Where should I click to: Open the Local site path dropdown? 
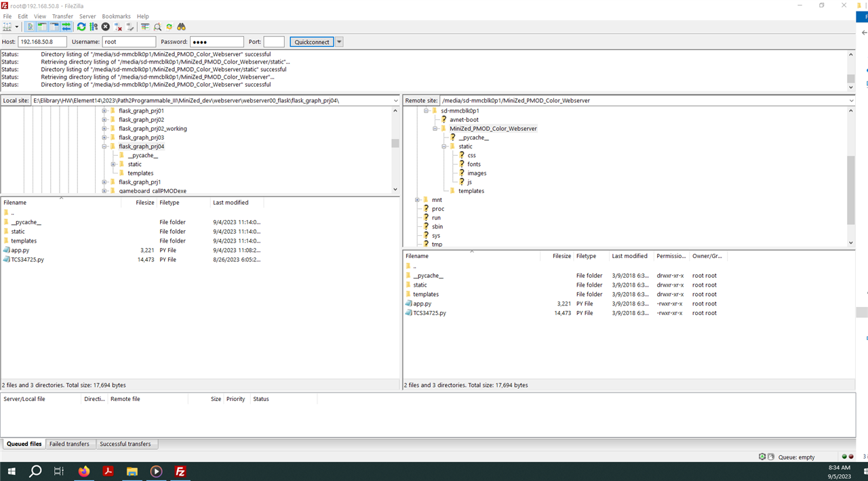pyautogui.click(x=395, y=100)
